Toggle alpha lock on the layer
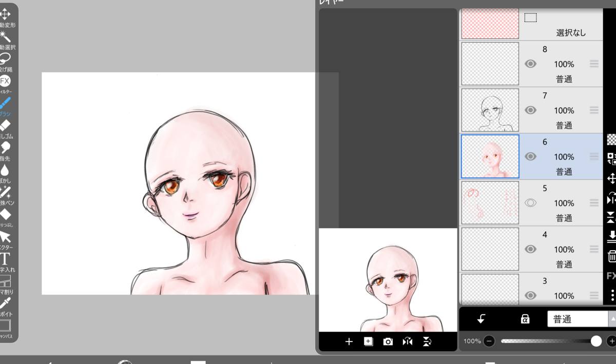Image resolution: width=616 pixels, height=364 pixels. click(x=525, y=319)
